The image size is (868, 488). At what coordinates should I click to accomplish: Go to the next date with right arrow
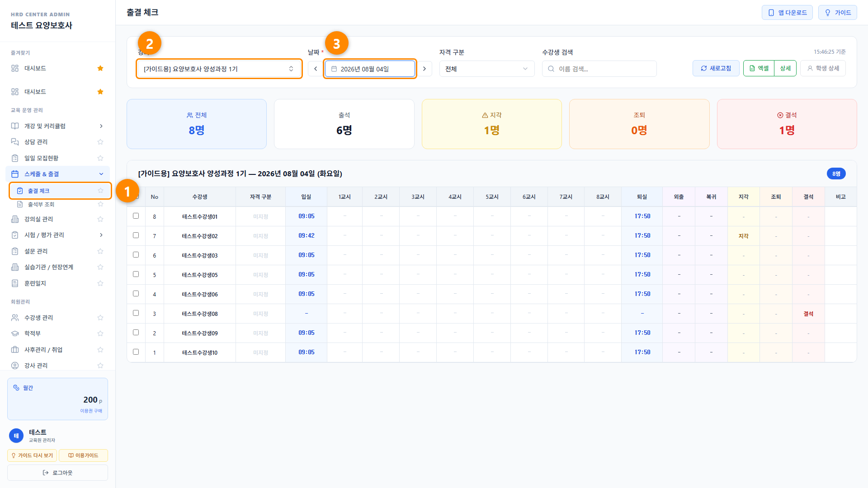point(425,69)
